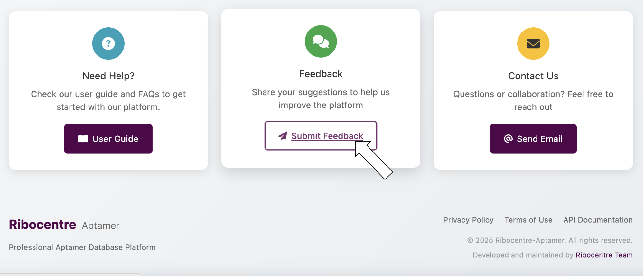Click the yellow envelope contact icon
Viewport: 644px width, 276px height.
click(x=533, y=43)
